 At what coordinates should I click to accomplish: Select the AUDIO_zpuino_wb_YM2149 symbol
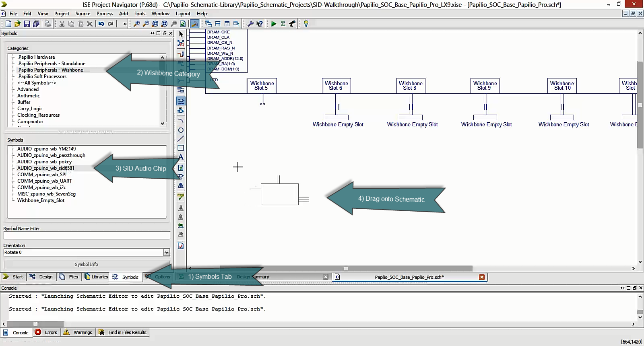coord(46,149)
